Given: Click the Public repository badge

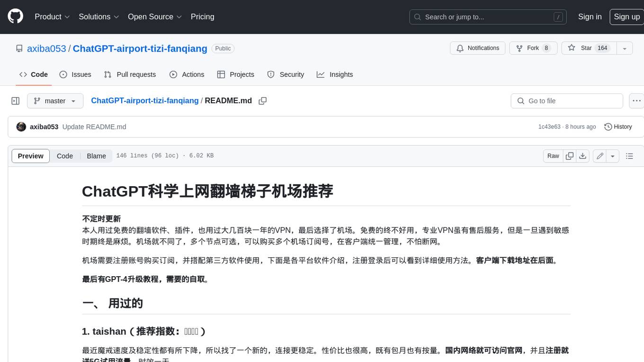Looking at the screenshot, I should [223, 48].
